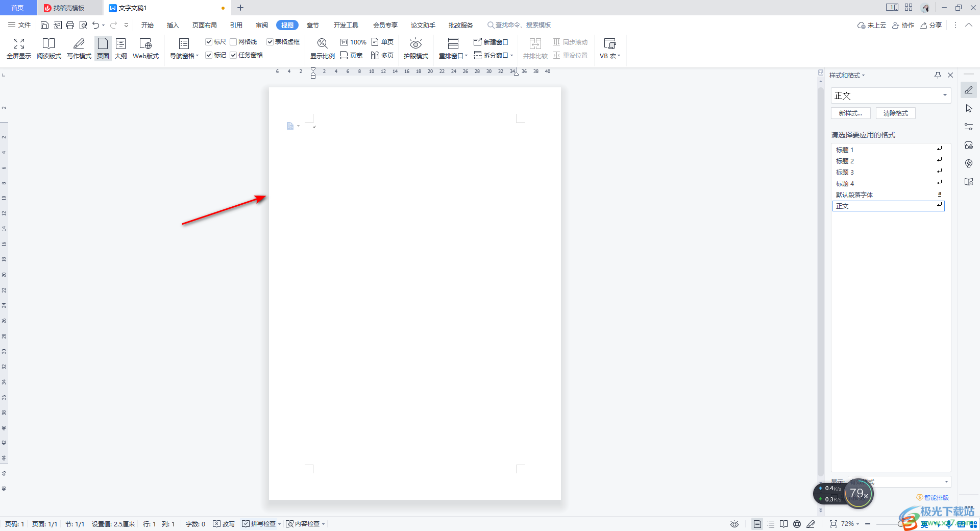Switch to the 开始 ribbon tab
Viewport: 980px width, 531px height.
[x=148, y=25]
